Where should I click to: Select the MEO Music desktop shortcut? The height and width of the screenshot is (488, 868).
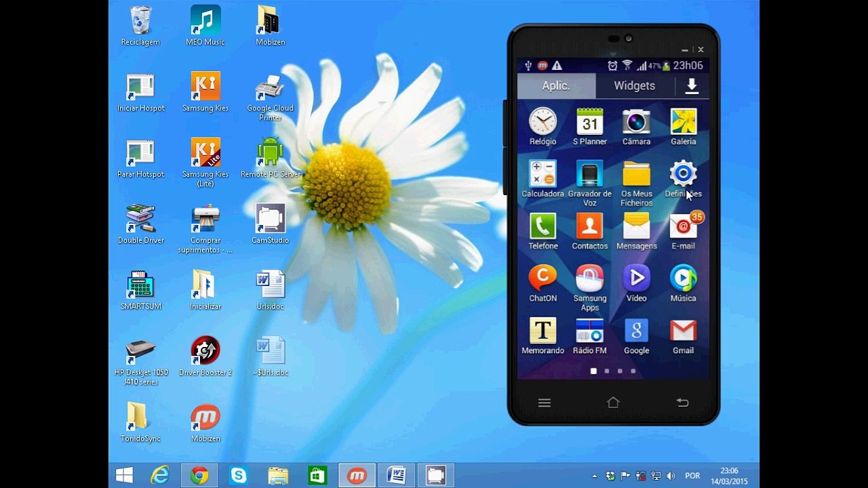point(205,26)
